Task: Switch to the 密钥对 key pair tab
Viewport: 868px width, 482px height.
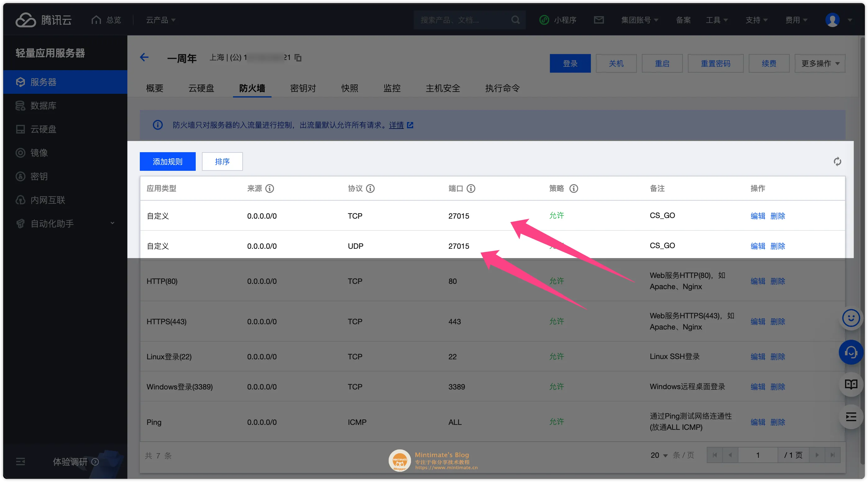Action: pyautogui.click(x=302, y=88)
